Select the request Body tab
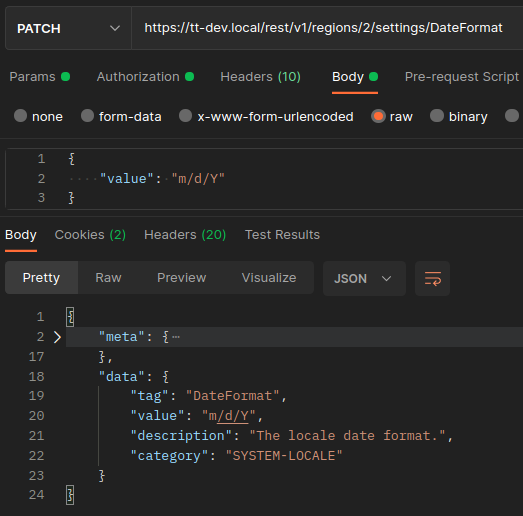The height and width of the screenshot is (516, 523). pos(355,77)
